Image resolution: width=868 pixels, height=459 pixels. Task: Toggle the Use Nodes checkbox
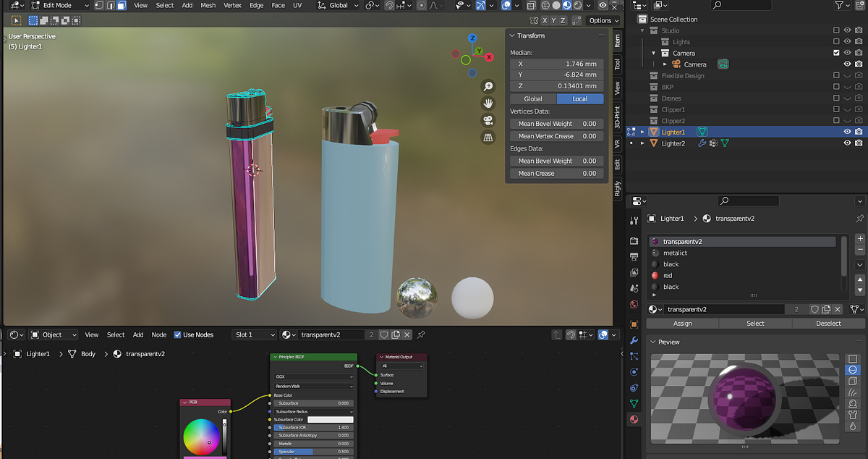point(177,334)
